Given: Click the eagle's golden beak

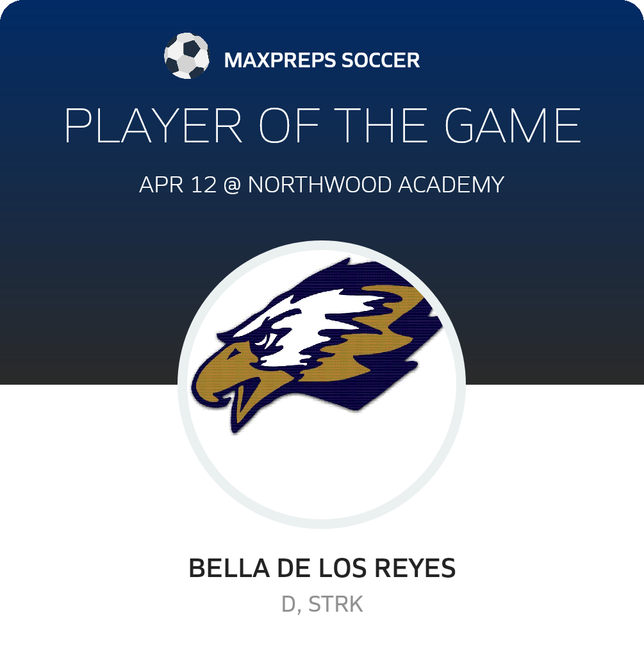Looking at the screenshot, I should click(x=233, y=383).
